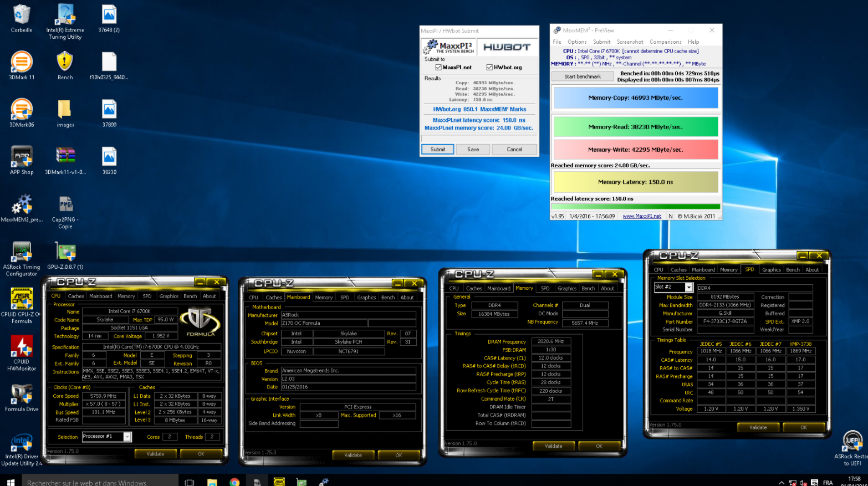The image size is (868, 486).
Task: Follow the www.MaxxPI.net link
Action: coord(642,216)
